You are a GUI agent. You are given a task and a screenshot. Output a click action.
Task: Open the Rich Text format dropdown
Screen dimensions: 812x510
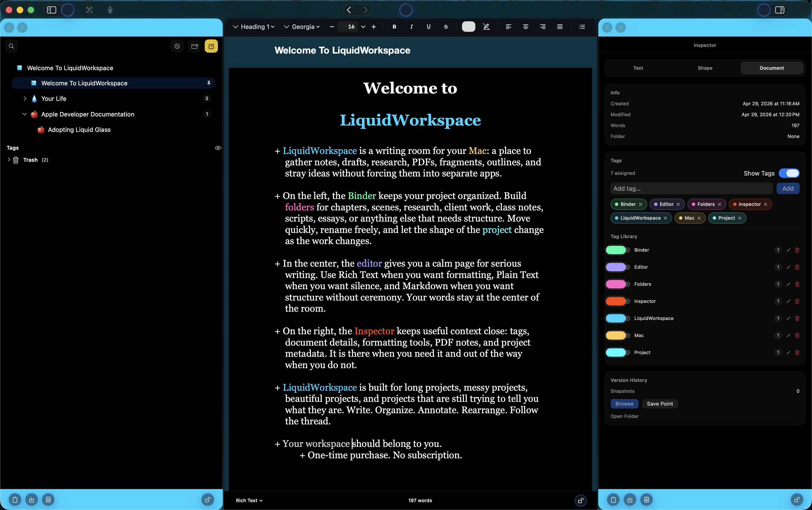coord(249,500)
